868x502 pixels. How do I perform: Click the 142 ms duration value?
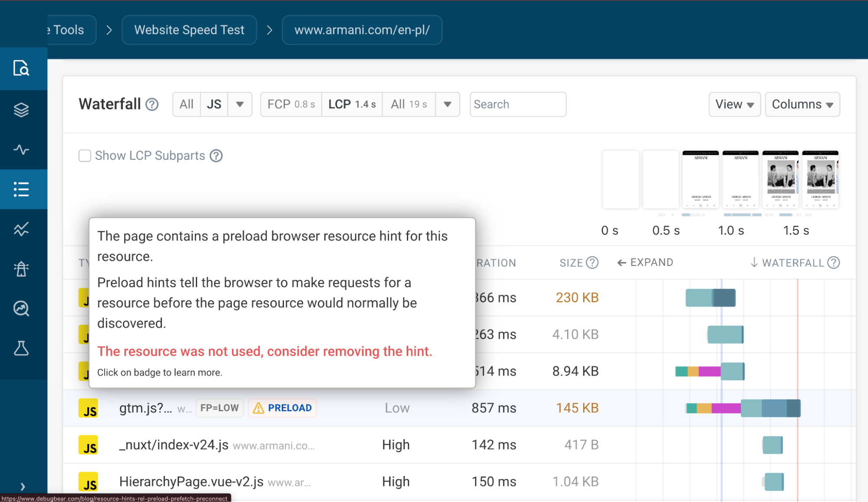tap(494, 445)
